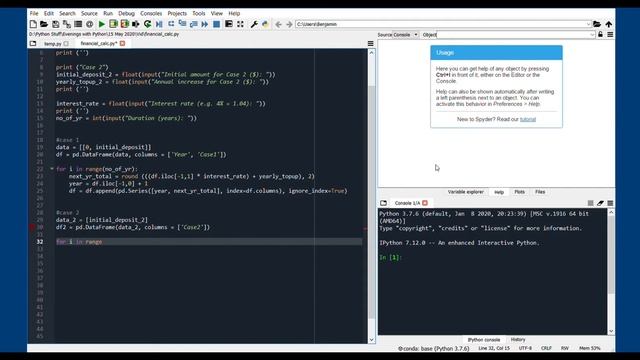640x360 pixels.
Task: Open the Search menu
Action: tap(67, 13)
